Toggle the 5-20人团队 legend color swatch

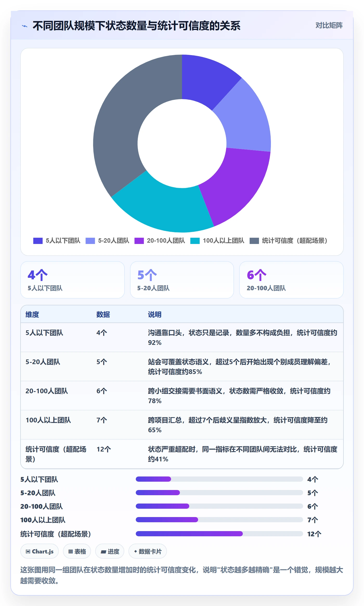click(x=90, y=241)
